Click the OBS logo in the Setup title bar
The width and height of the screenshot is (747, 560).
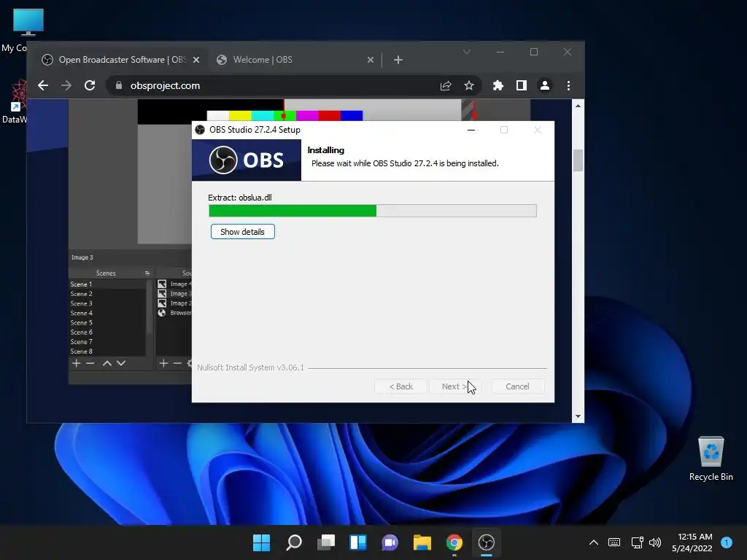pyautogui.click(x=200, y=130)
